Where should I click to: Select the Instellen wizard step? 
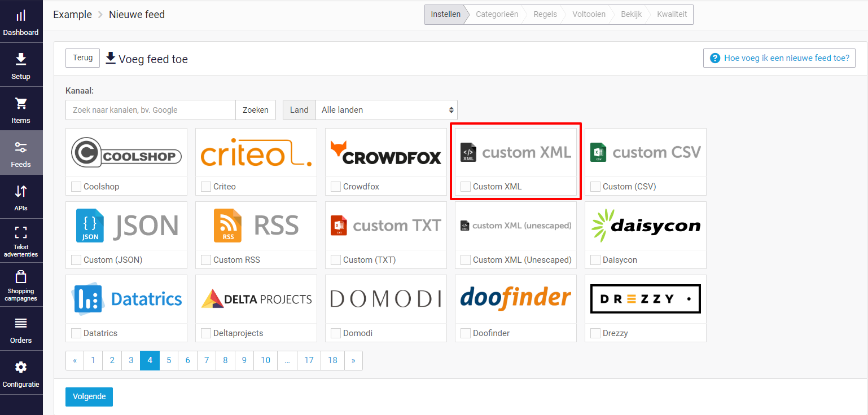coord(445,15)
